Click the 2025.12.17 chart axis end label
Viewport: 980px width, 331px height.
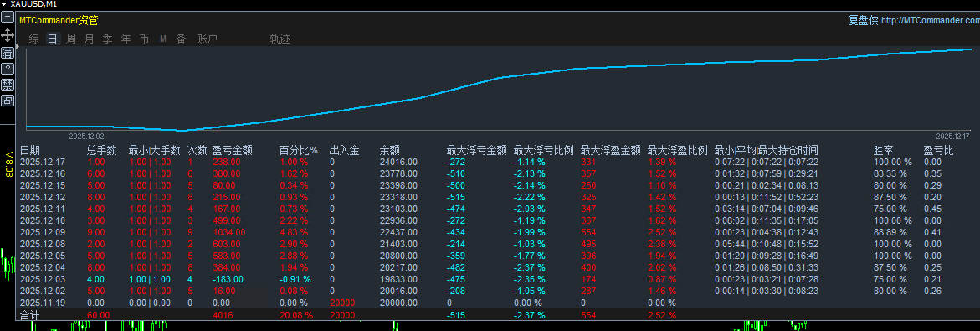point(952,136)
